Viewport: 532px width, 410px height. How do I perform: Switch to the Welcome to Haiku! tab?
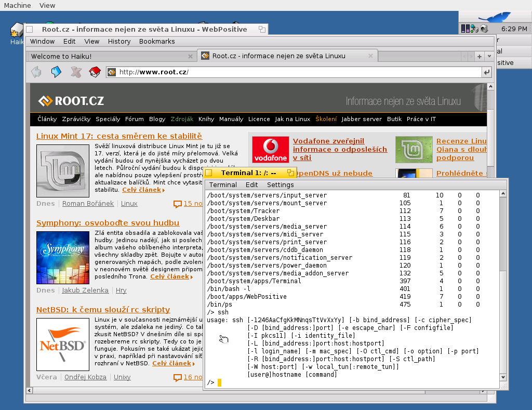112,56
